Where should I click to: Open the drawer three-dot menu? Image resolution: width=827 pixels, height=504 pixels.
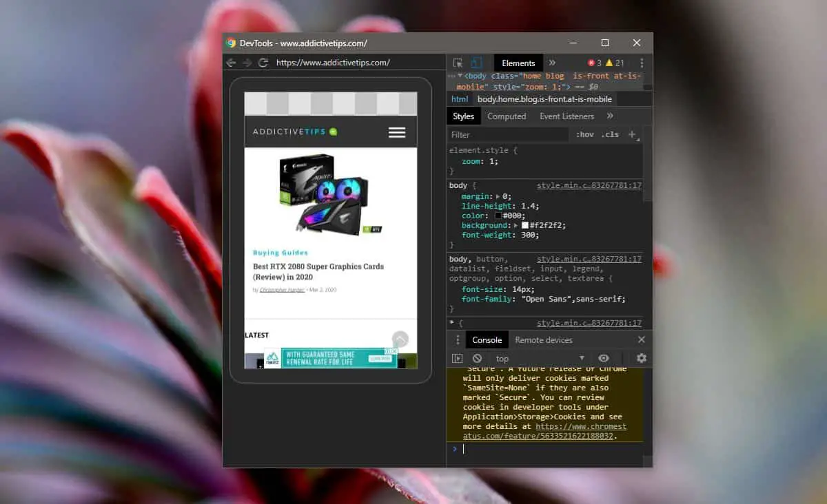[457, 340]
